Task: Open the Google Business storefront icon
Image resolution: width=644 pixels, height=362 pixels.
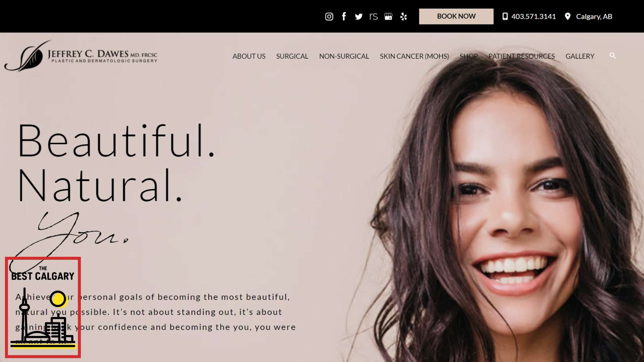Action: point(388,16)
